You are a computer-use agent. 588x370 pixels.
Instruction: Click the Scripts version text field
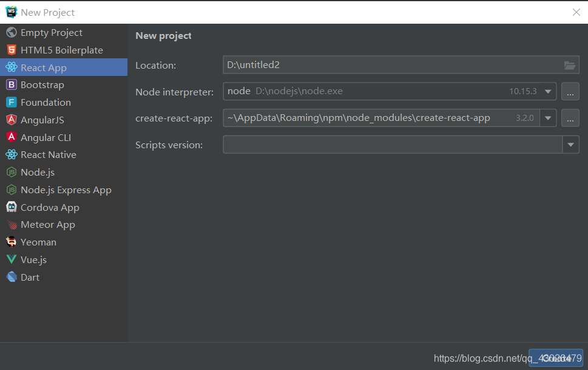[x=393, y=145]
